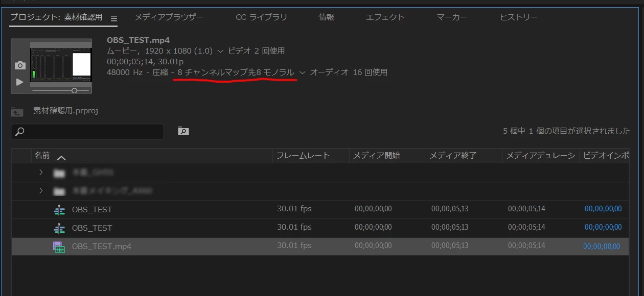Image resolution: width=644 pixels, height=296 pixels.
Task: Click the video in point of first OBS_TEST
Action: [603, 209]
